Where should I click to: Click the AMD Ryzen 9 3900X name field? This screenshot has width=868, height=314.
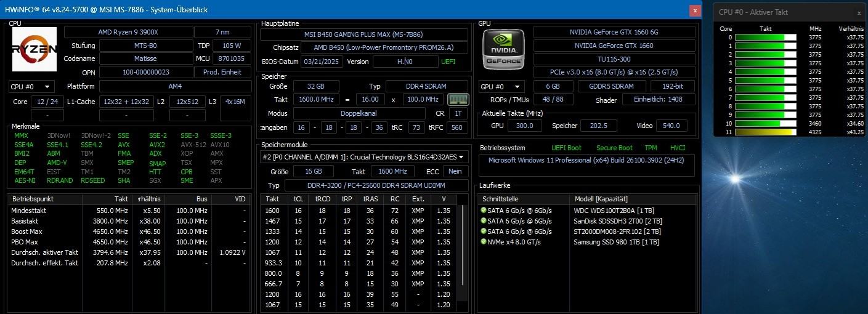point(128,32)
